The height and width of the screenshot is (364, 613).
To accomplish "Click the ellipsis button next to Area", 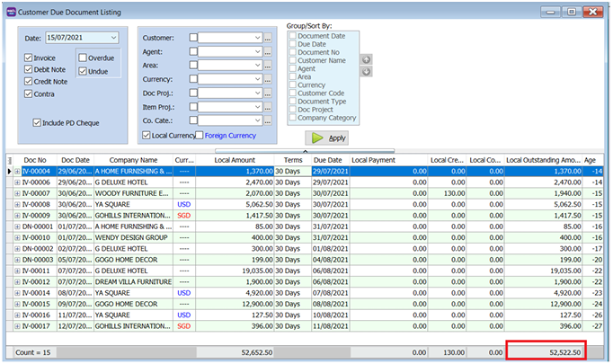I will click(267, 65).
